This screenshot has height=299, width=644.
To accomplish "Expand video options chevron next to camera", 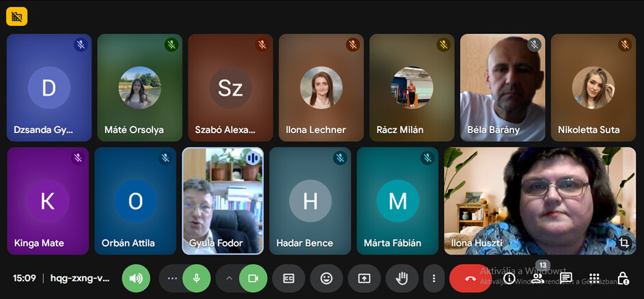I will (x=229, y=279).
